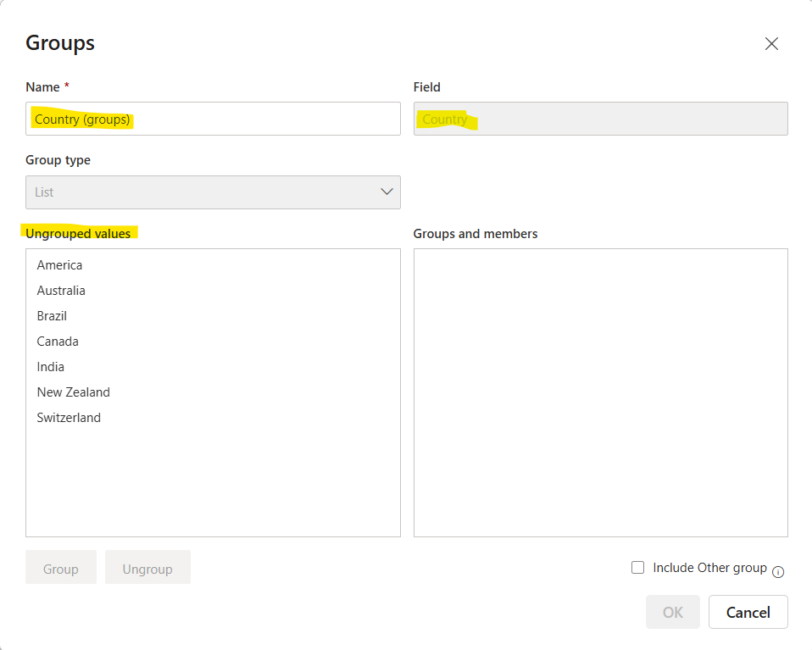Click the Ungroup button

click(x=147, y=567)
